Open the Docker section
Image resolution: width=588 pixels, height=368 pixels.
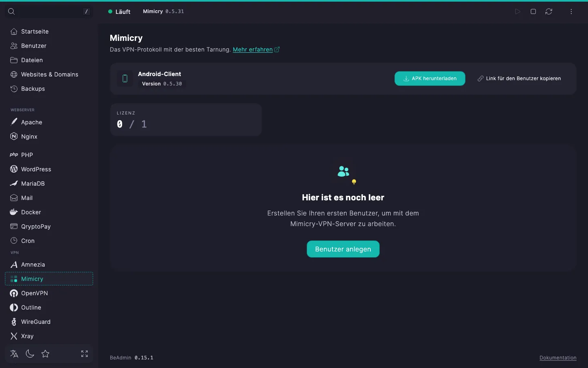(x=49, y=212)
